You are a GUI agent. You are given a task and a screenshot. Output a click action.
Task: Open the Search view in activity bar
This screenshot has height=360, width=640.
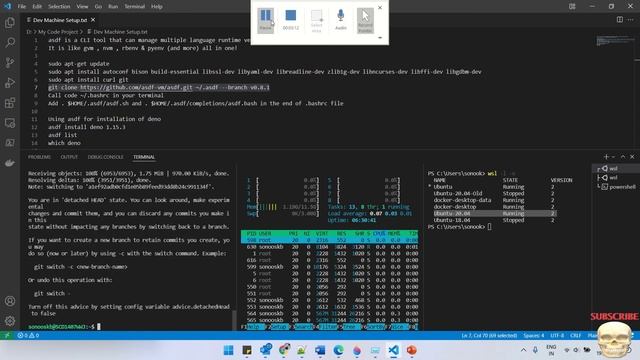pyautogui.click(x=10, y=42)
